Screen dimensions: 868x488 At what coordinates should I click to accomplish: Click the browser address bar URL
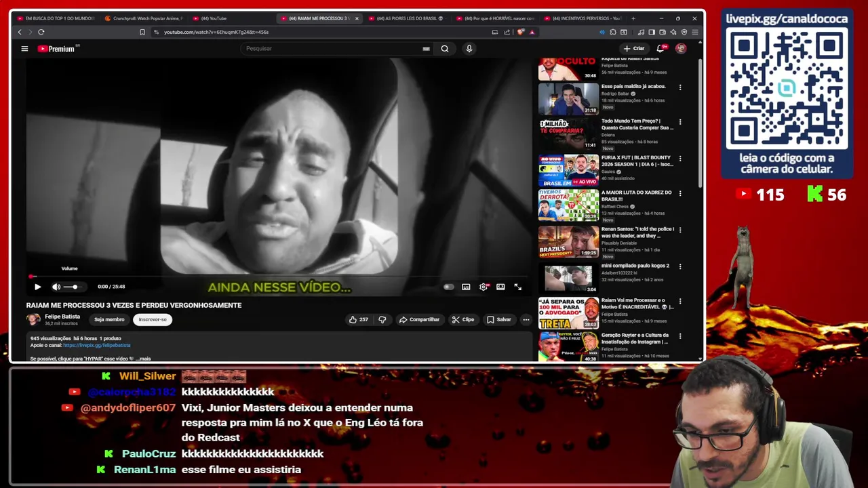[x=216, y=32]
